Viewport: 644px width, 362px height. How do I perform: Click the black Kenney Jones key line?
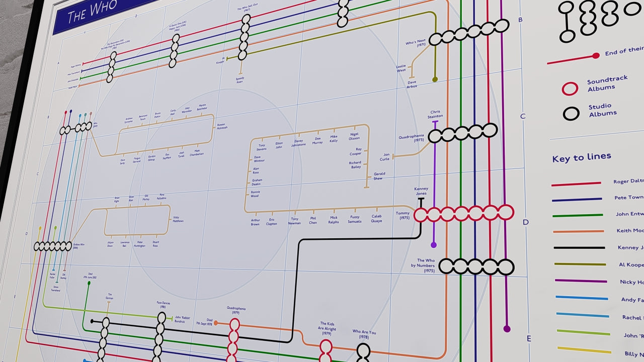click(x=579, y=247)
